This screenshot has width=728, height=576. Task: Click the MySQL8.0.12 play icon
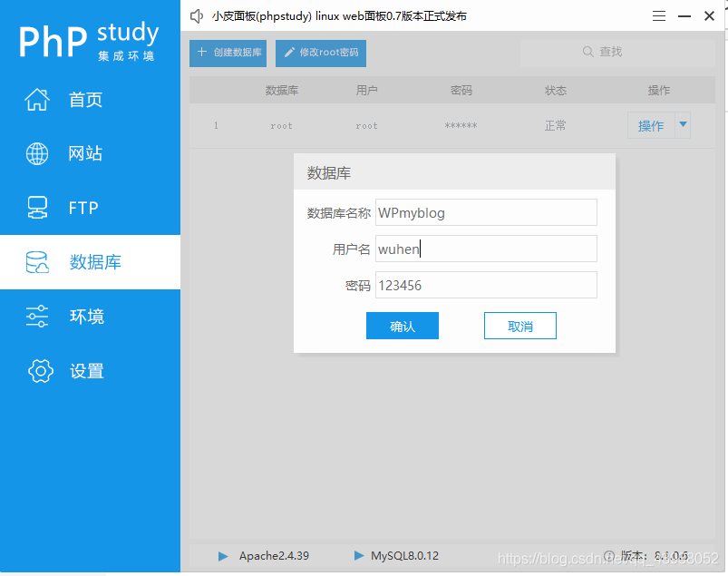click(359, 555)
